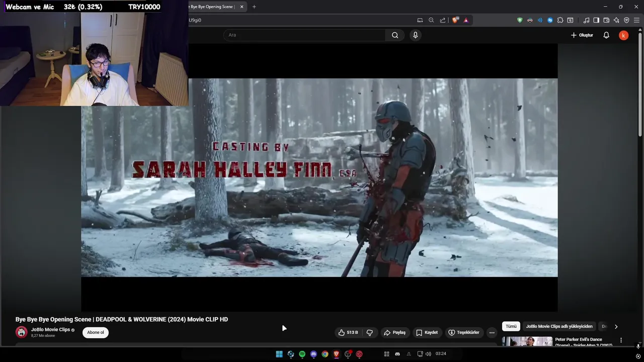Viewport: 644px width, 362px height.
Task: Open the Brave Rewards triangle icon
Action: pos(466,20)
